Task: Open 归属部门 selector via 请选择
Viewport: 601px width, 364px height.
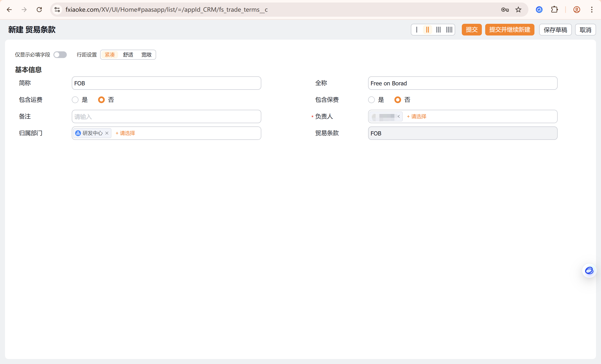Action: pos(125,133)
